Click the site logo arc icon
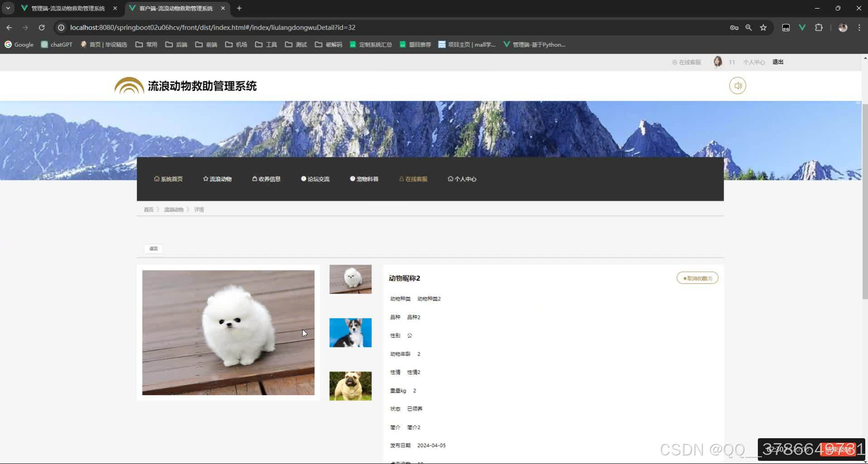This screenshot has height=464, width=868. 129,86
